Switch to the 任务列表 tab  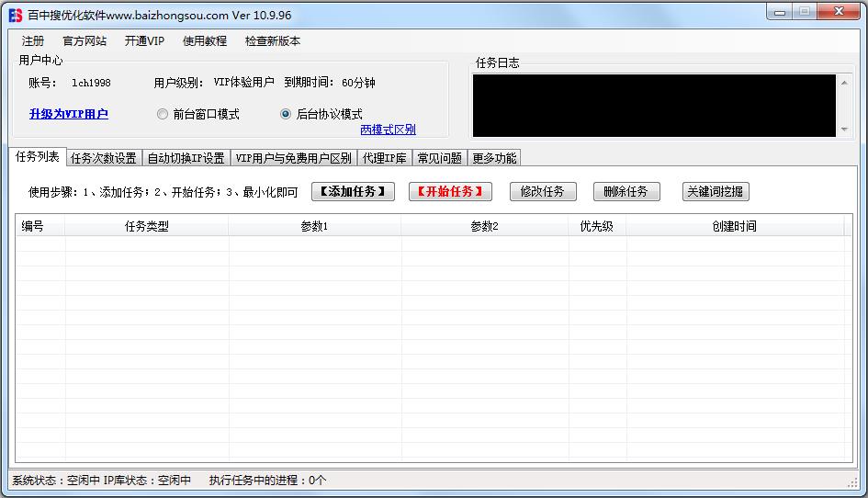pyautogui.click(x=37, y=157)
